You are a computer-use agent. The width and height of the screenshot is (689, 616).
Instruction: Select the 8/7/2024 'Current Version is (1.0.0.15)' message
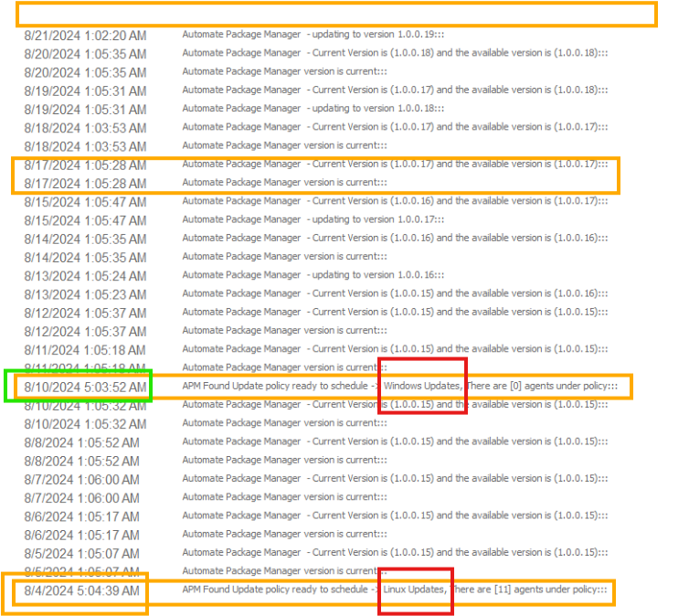395,479
